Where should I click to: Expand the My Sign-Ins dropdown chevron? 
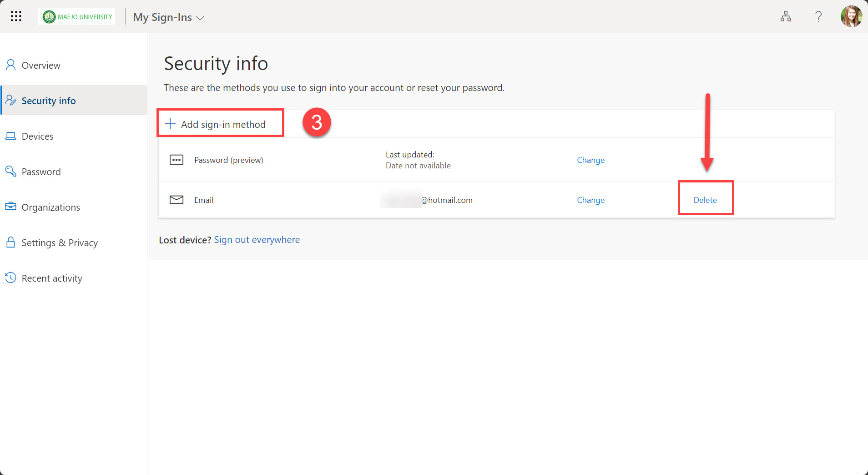(200, 18)
